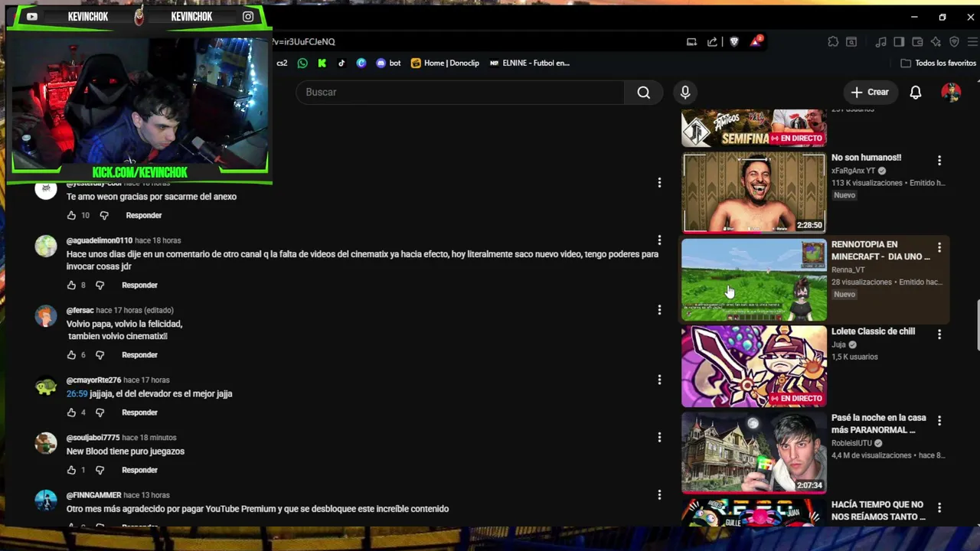Click the page vertical scrollbar thumb

tap(976, 326)
